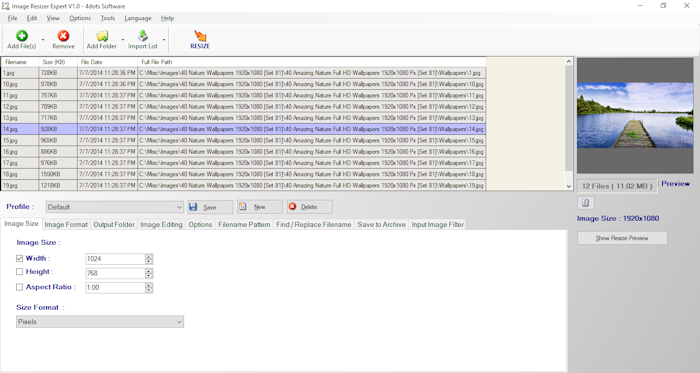Sort by the Size (KB) column header
The image size is (700, 373).
58,62
